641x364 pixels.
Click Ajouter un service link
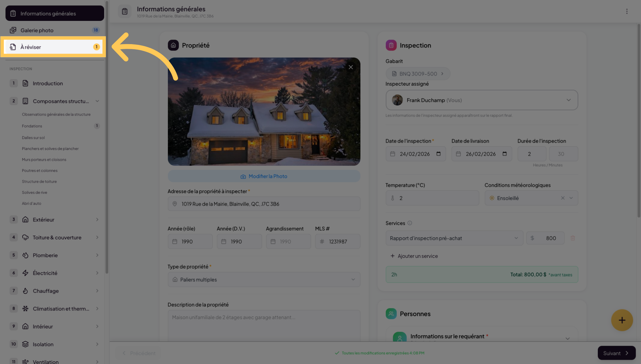(414, 256)
